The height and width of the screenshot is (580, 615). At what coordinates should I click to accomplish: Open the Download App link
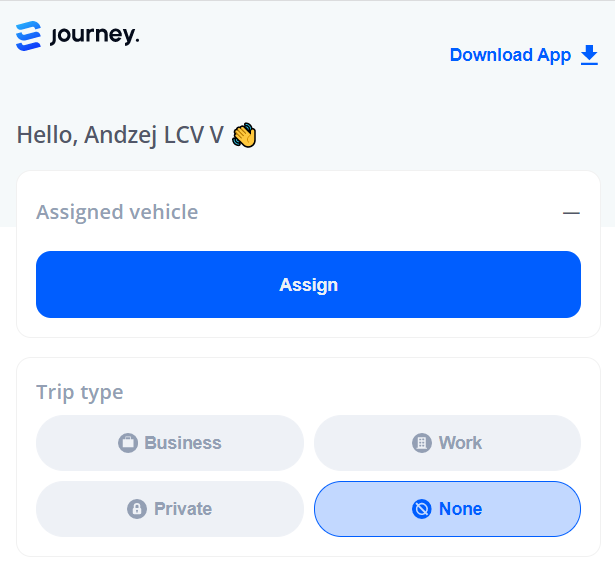coord(524,55)
